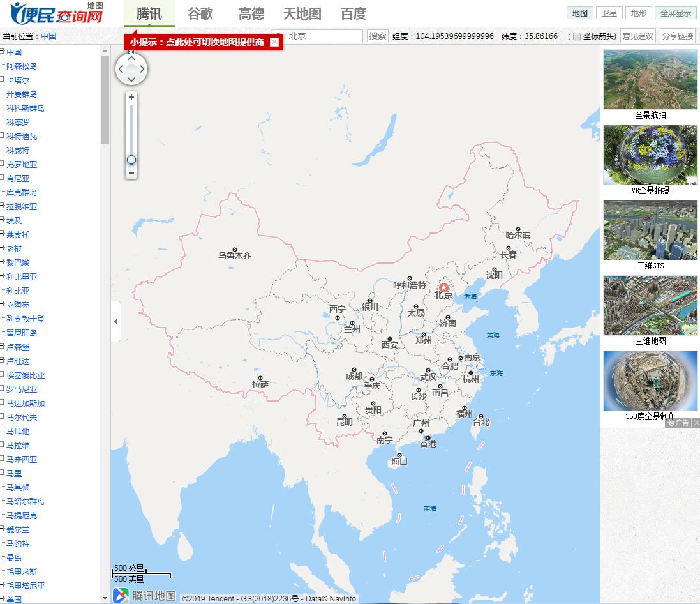
Task: Switch to 百度 map tab
Action: tap(353, 14)
